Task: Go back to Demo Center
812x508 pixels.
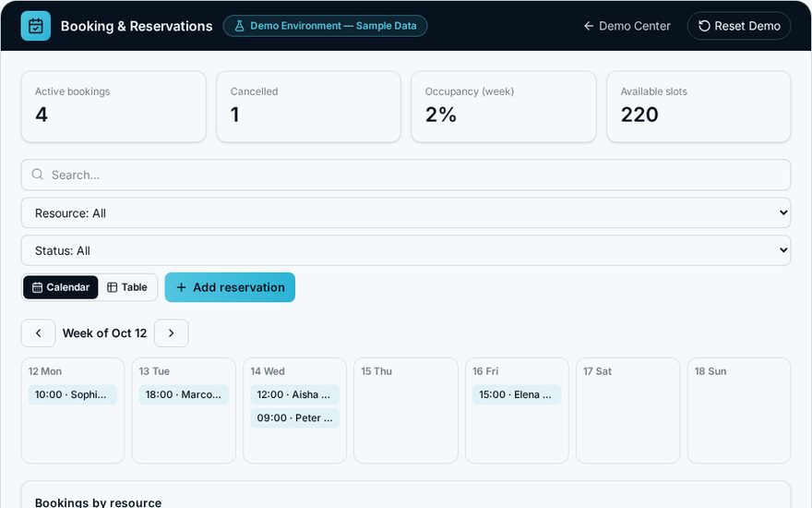Action: coord(627,26)
